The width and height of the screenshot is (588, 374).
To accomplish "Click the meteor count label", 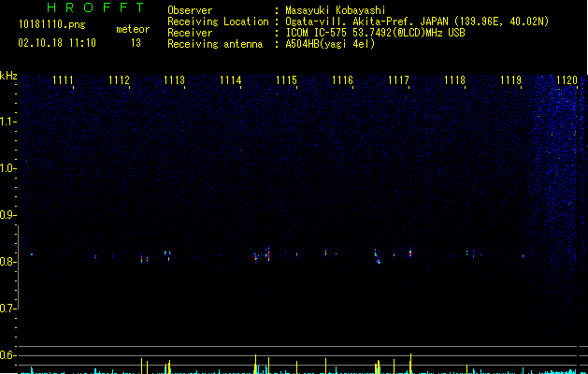I will (x=133, y=29).
